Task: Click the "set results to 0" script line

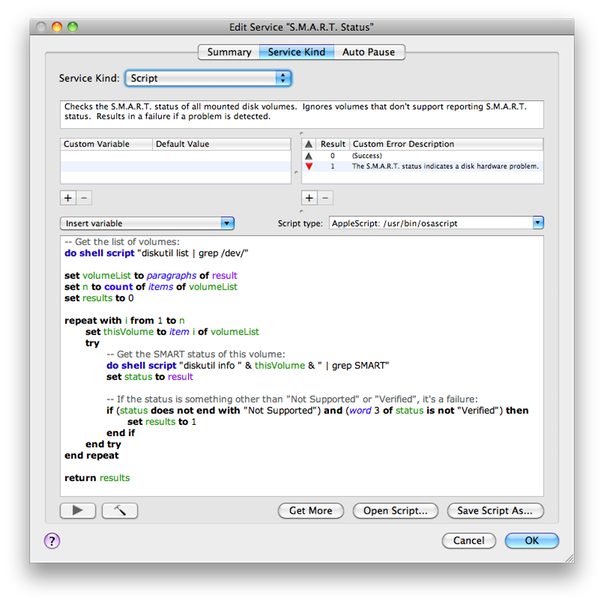Action: pos(99,298)
